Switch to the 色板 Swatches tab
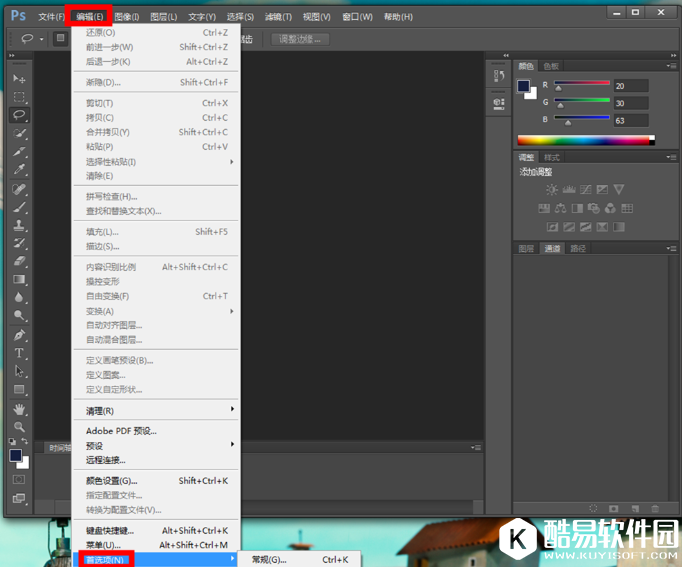The height and width of the screenshot is (567, 684). (551, 65)
